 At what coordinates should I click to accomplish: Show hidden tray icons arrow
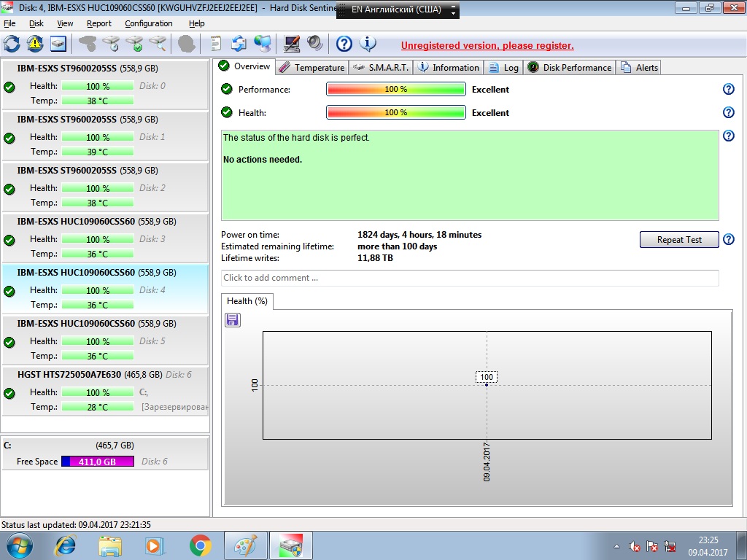click(x=616, y=547)
